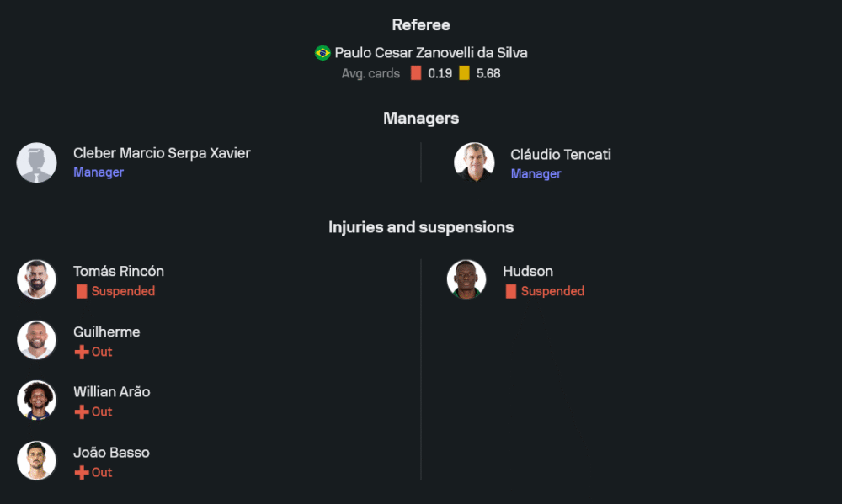Open Cleber Marcio Serpa Xavier's profile name
Viewport: 842px width, 504px height.
click(162, 153)
